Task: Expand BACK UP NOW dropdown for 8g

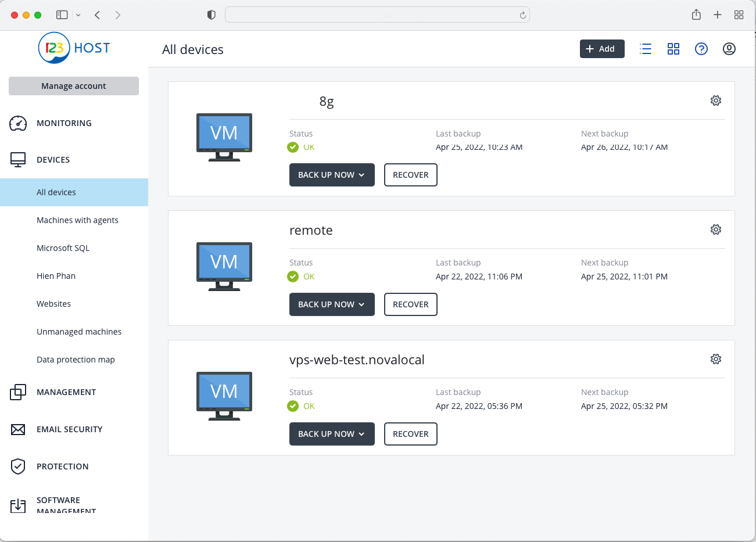Action: (x=332, y=175)
